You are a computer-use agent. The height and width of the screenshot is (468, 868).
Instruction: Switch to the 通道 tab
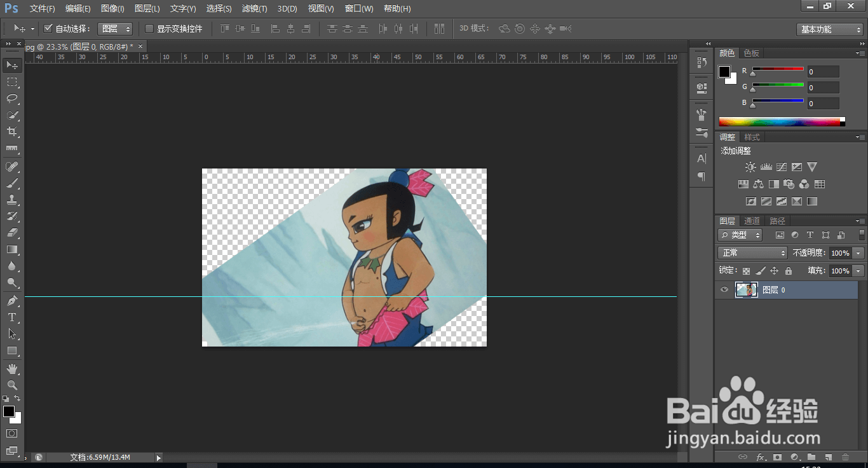[752, 221]
